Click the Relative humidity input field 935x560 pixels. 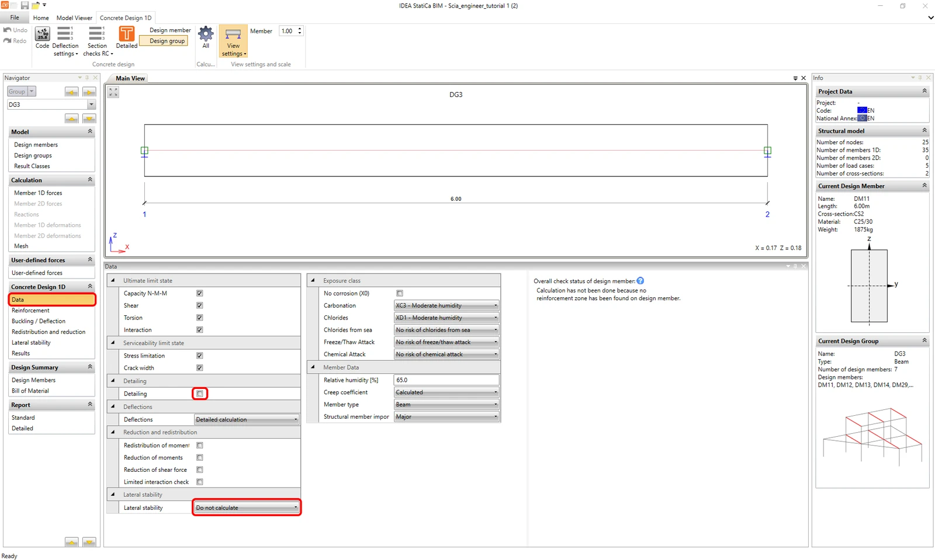pyautogui.click(x=446, y=380)
